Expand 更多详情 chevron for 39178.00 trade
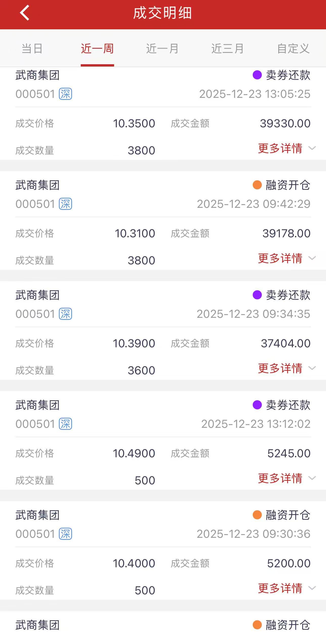Image resolution: width=326 pixels, height=644 pixels. 312,258
